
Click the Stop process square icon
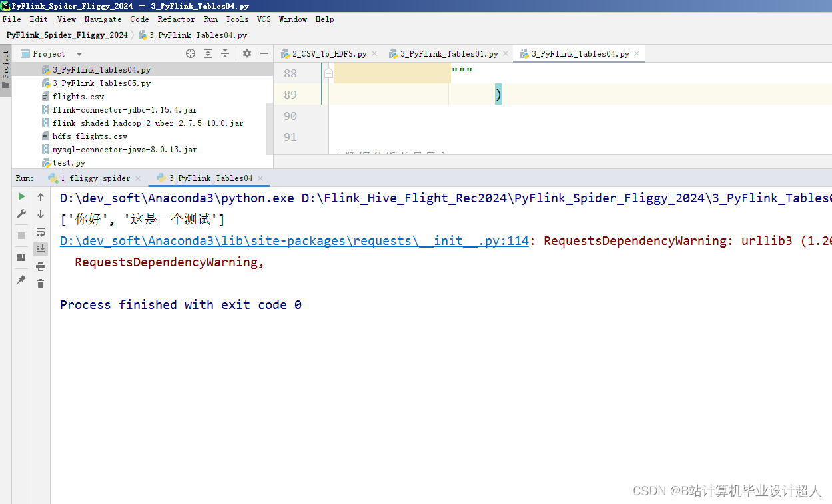click(x=21, y=236)
